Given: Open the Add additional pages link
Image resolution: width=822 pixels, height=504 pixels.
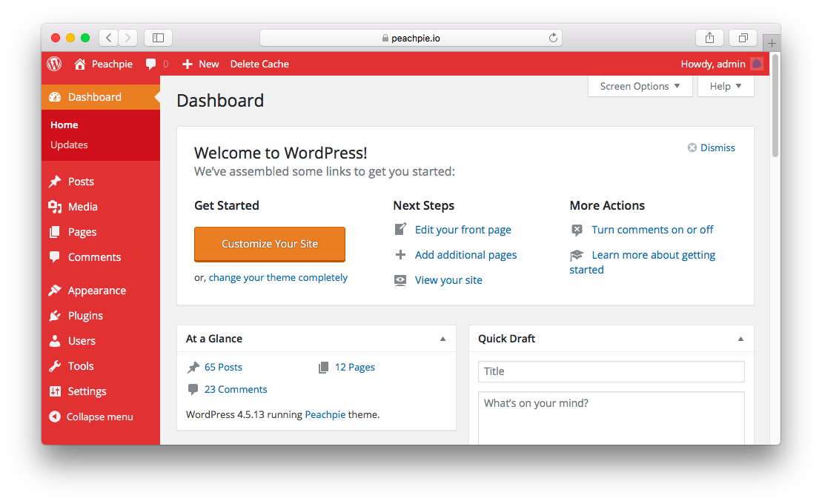Looking at the screenshot, I should (x=465, y=255).
